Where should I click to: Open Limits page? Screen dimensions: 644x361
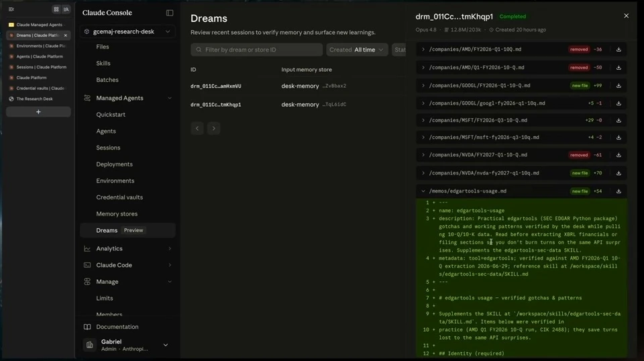(x=105, y=298)
